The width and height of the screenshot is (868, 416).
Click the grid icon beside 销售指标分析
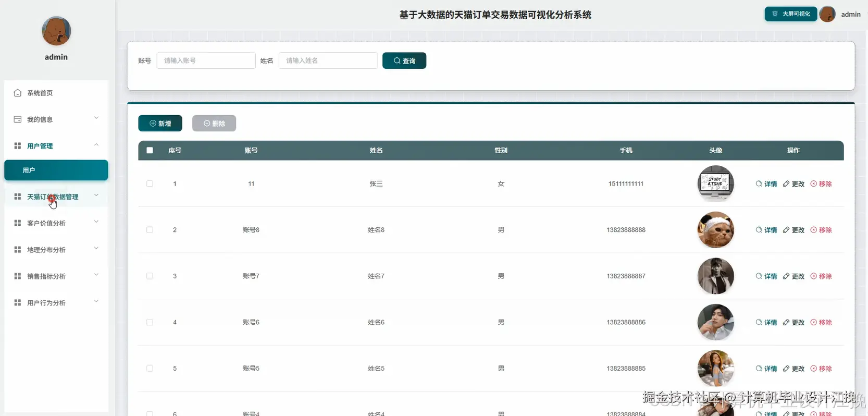click(x=18, y=276)
